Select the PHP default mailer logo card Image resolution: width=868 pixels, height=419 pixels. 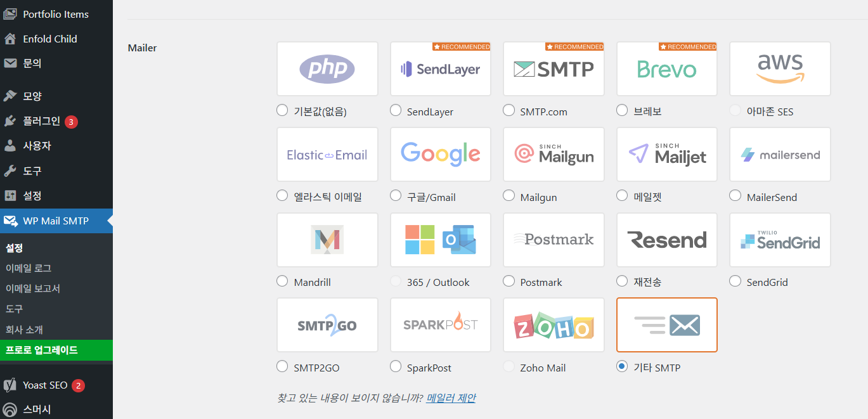coord(327,69)
